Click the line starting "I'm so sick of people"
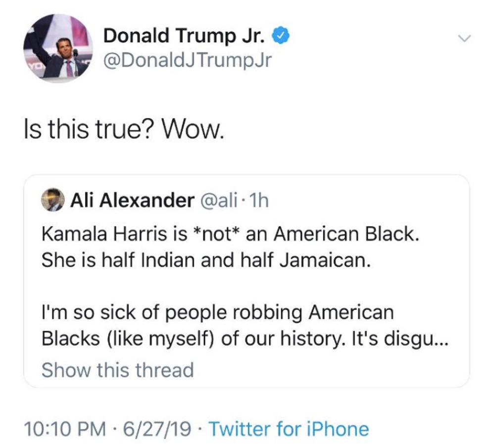 (x=218, y=313)
